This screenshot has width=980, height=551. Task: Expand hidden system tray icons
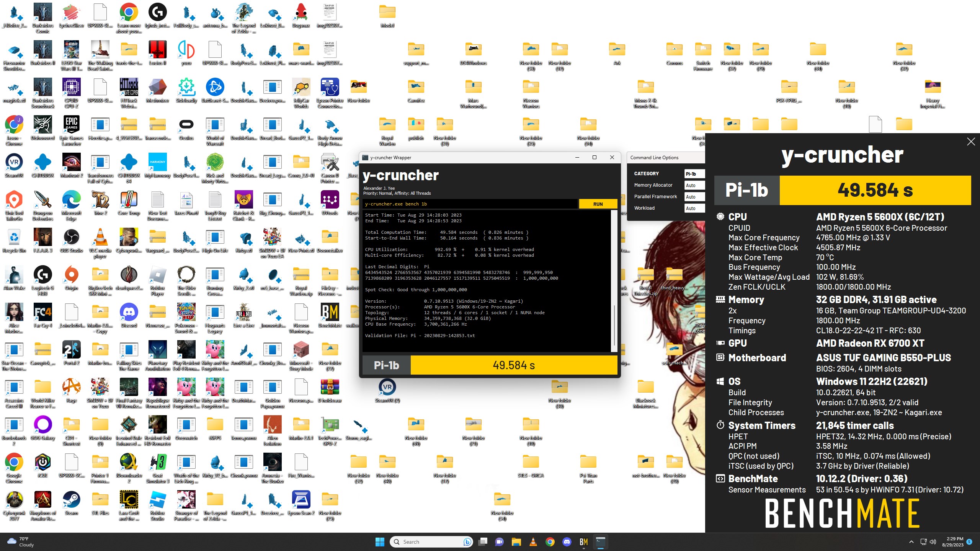(x=911, y=542)
